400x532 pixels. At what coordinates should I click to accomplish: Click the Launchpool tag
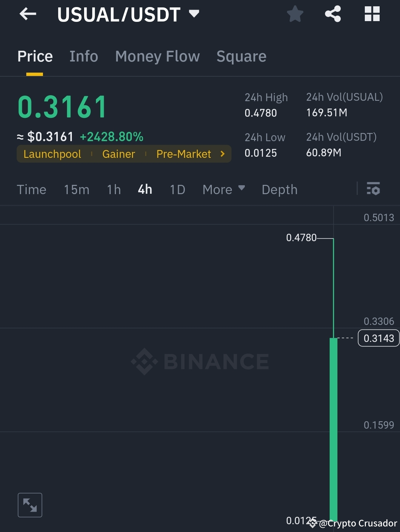pyautogui.click(x=52, y=154)
